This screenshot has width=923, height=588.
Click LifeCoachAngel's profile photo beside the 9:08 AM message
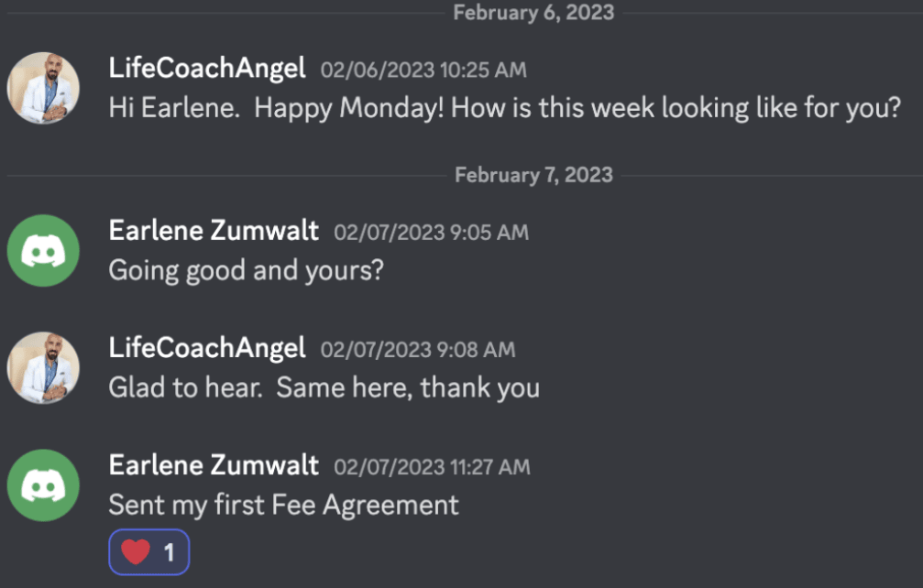(x=43, y=367)
